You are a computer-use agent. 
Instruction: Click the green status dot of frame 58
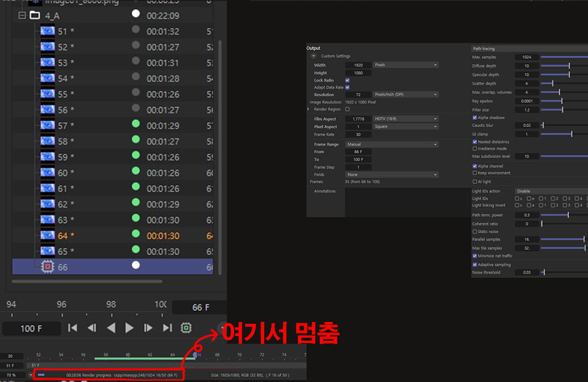pos(136,139)
